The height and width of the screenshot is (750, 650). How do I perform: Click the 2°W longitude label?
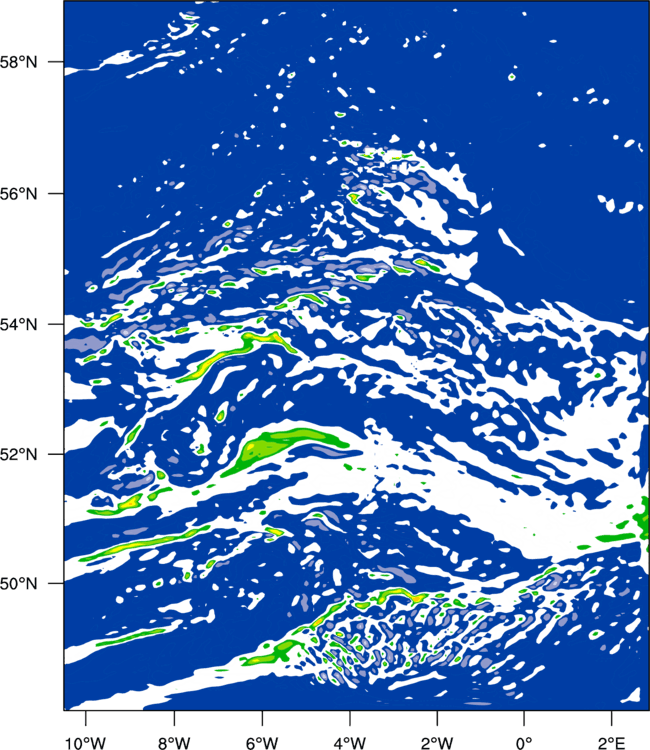point(437,743)
